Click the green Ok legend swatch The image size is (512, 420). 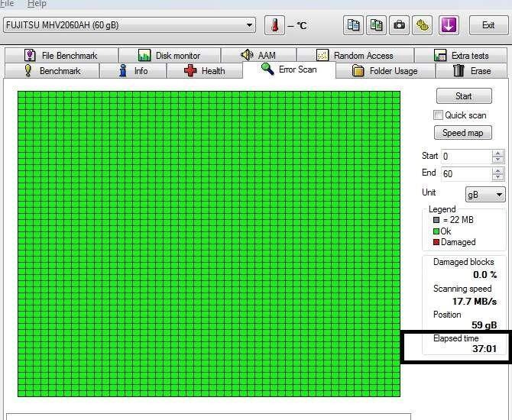[436, 231]
